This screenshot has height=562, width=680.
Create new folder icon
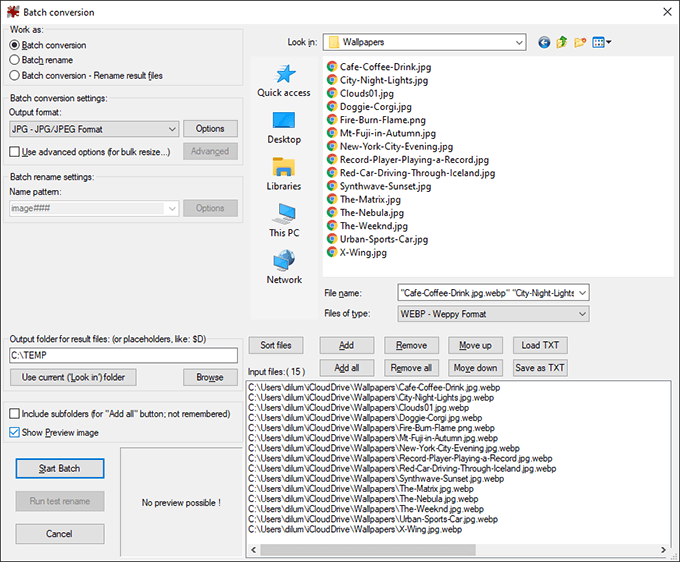[x=580, y=42]
